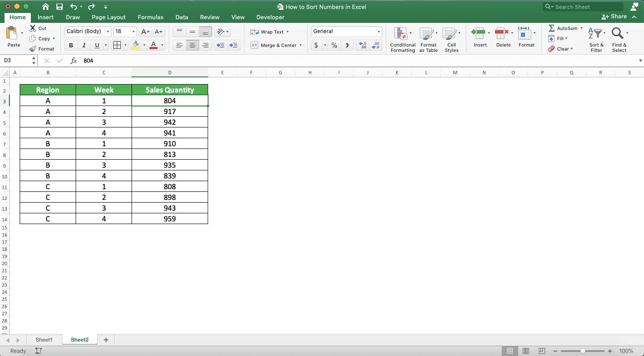The image size is (644, 356).
Task: Expand the AutoSum dropdown arrow
Action: tap(581, 28)
